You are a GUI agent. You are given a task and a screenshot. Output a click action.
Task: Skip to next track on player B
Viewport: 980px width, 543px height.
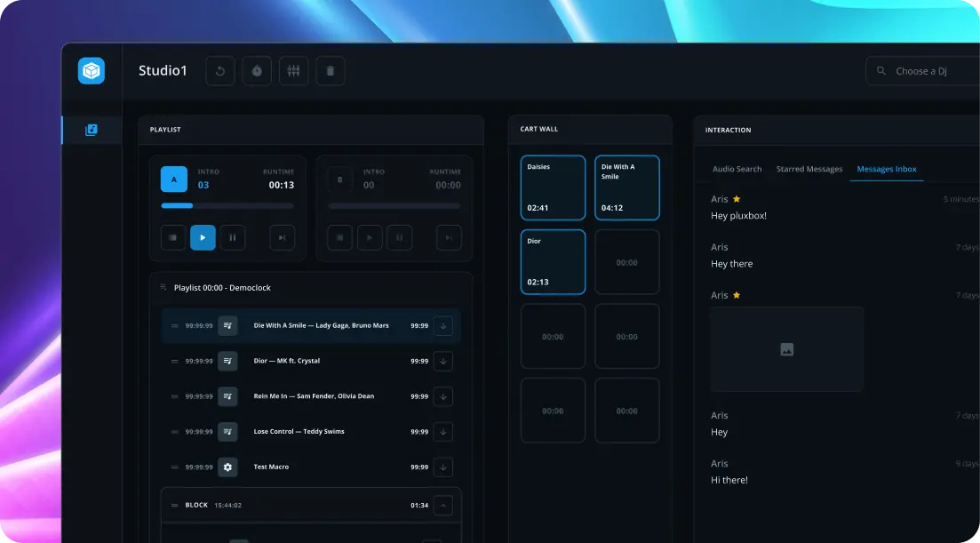[x=449, y=237]
